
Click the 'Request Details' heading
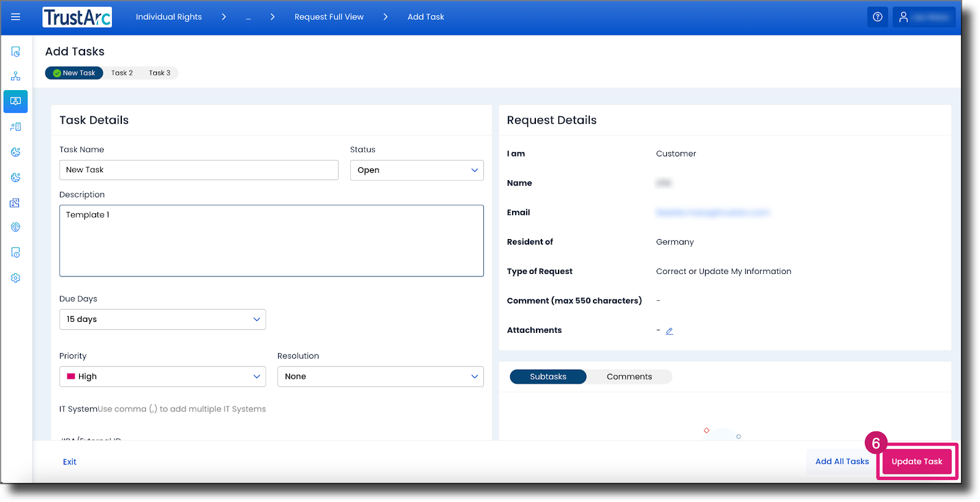(552, 120)
